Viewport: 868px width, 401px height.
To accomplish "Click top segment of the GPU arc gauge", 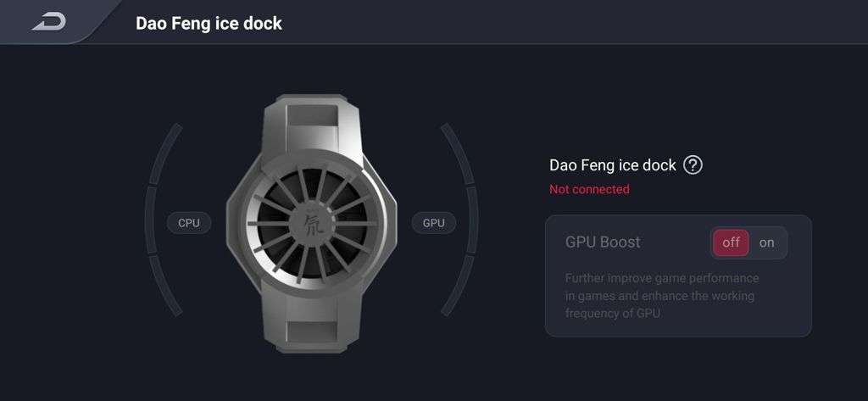I will click(x=458, y=153).
